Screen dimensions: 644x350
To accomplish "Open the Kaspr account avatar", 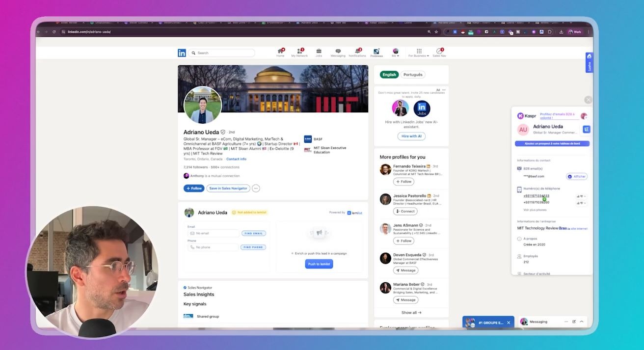I will tap(584, 116).
